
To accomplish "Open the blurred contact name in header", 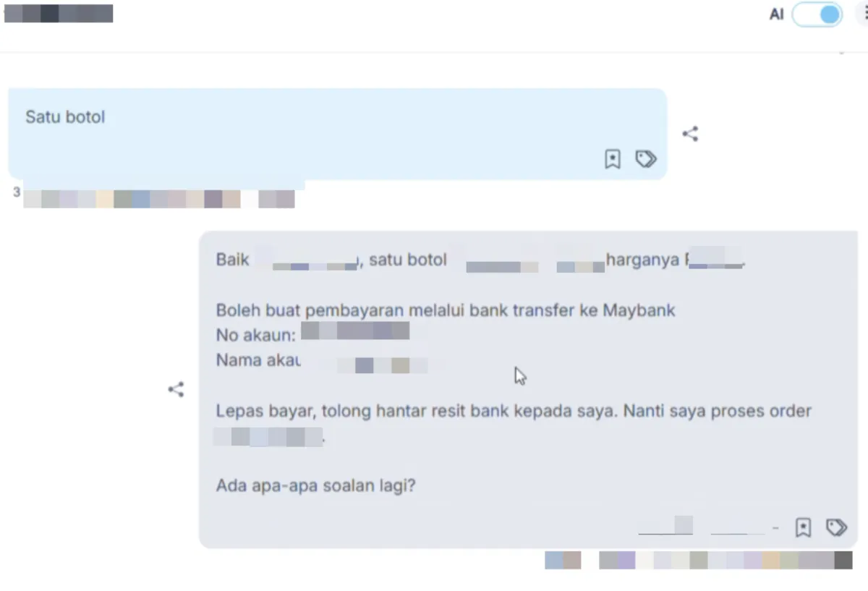I will tap(59, 14).
